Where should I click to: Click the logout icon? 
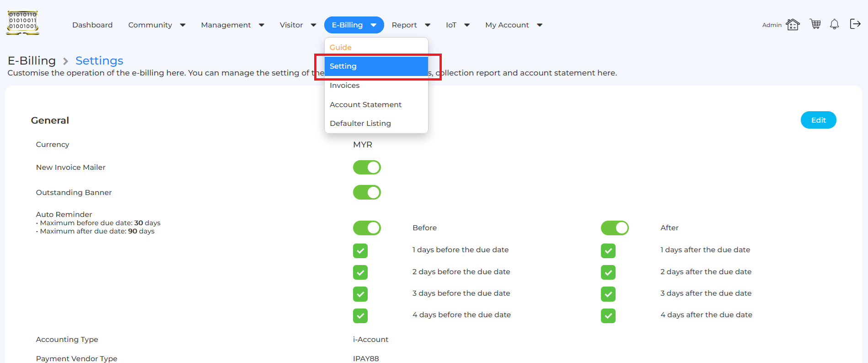855,24
